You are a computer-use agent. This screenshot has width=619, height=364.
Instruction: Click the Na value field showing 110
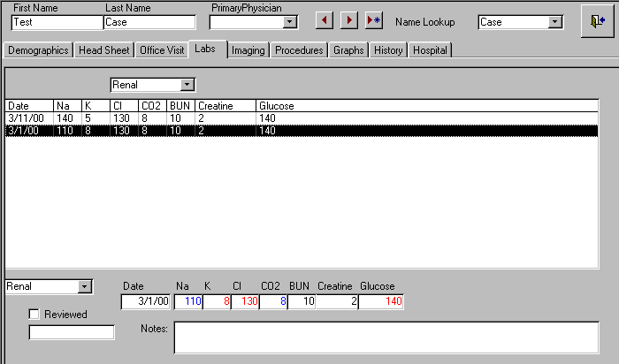click(188, 302)
